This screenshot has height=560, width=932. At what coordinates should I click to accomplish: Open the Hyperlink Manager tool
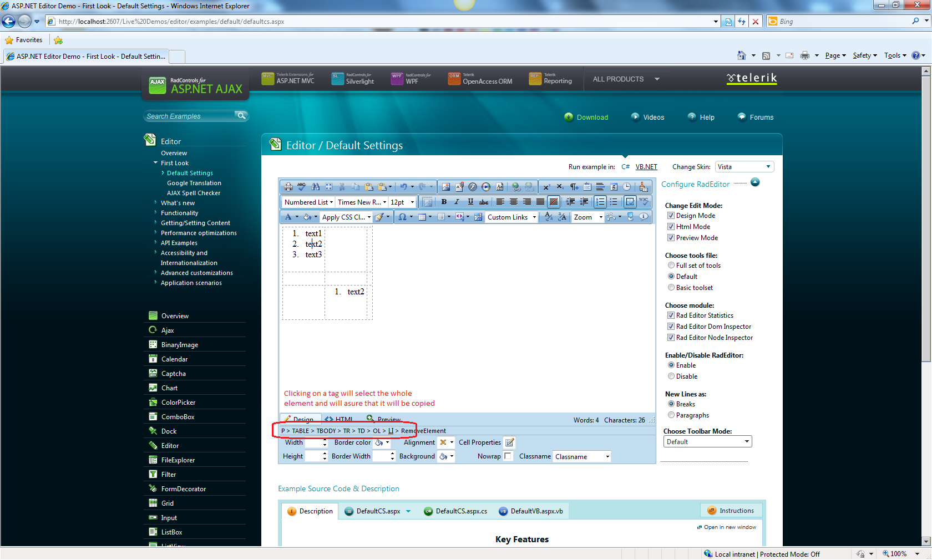pos(516,187)
